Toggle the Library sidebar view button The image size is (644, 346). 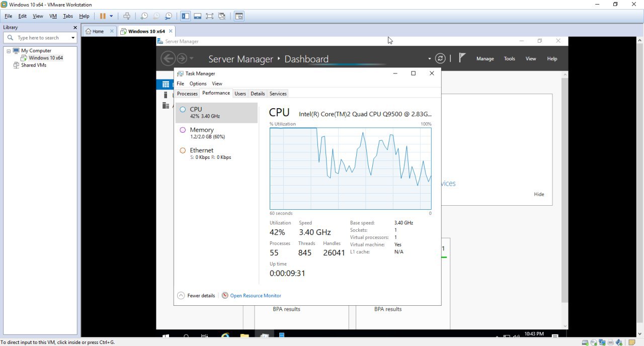point(186,16)
